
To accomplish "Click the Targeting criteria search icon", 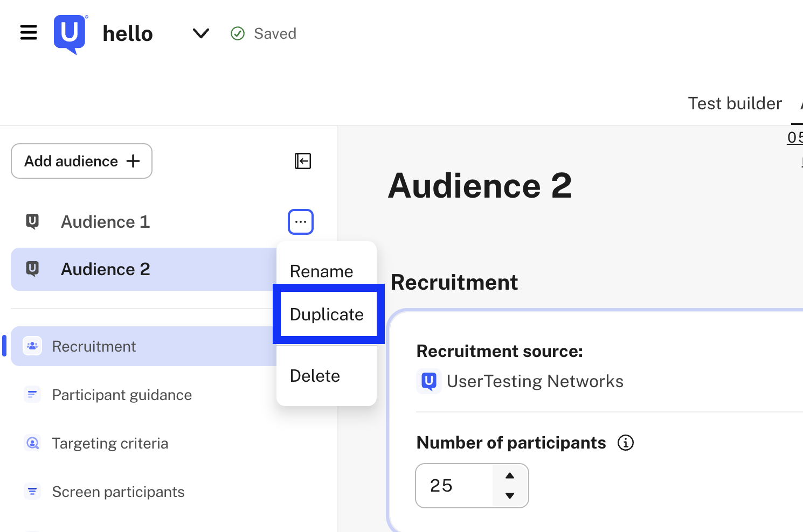I will 32,443.
